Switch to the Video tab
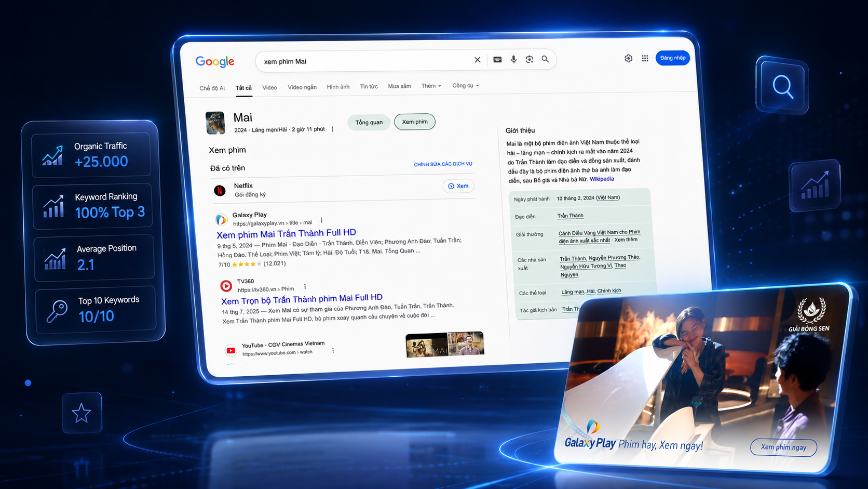 tap(269, 87)
